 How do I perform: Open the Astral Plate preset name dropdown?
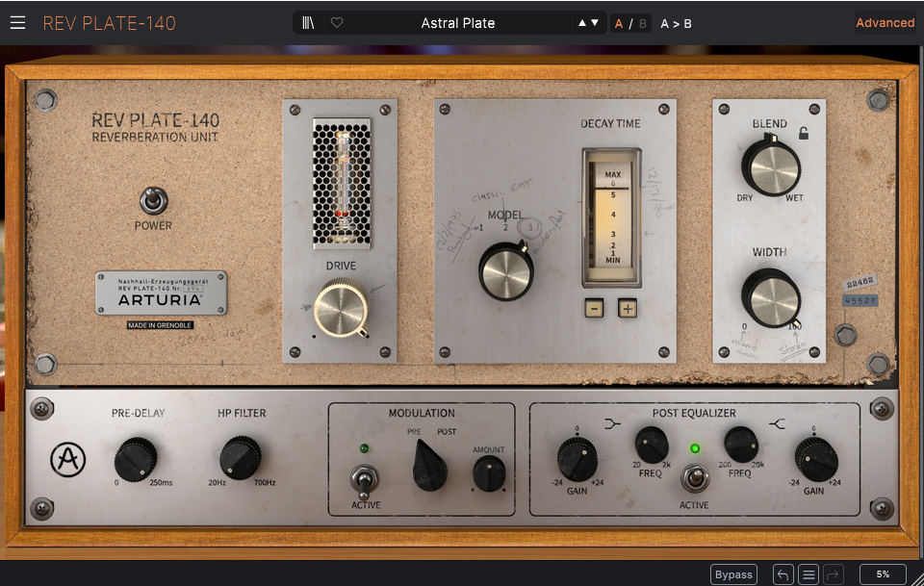458,23
